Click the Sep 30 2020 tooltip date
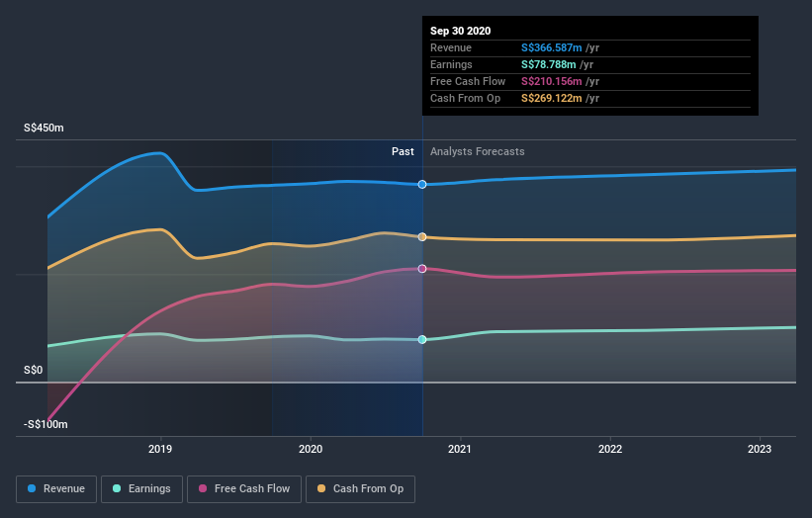 [460, 31]
